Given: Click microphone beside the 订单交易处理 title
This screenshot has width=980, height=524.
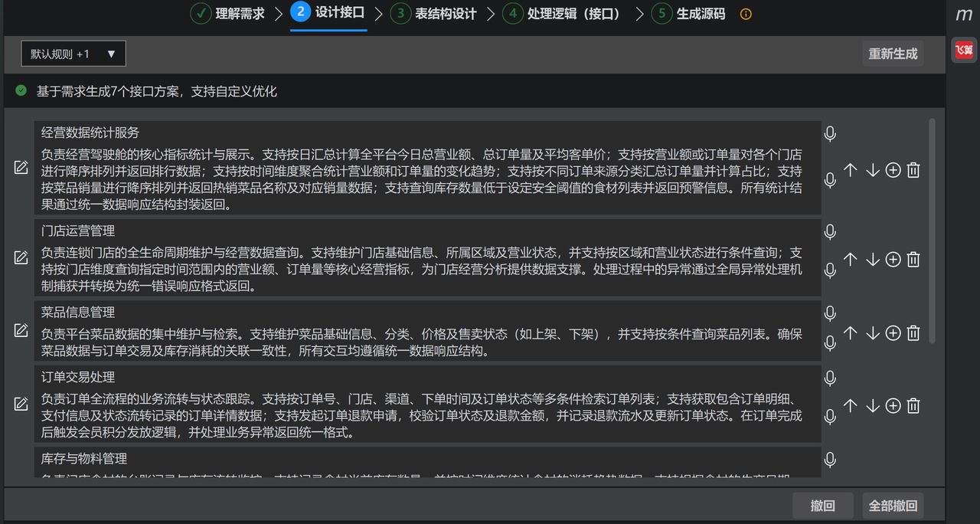Looking at the screenshot, I should point(830,378).
